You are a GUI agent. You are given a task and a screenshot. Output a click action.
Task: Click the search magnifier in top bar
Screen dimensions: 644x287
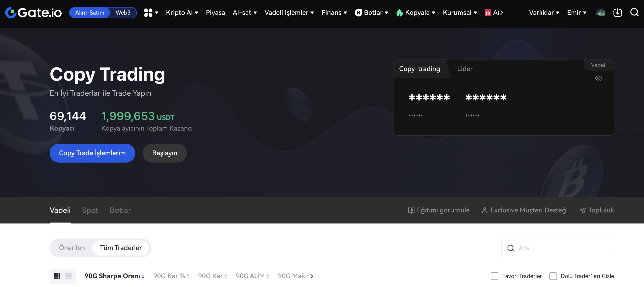pos(634,12)
